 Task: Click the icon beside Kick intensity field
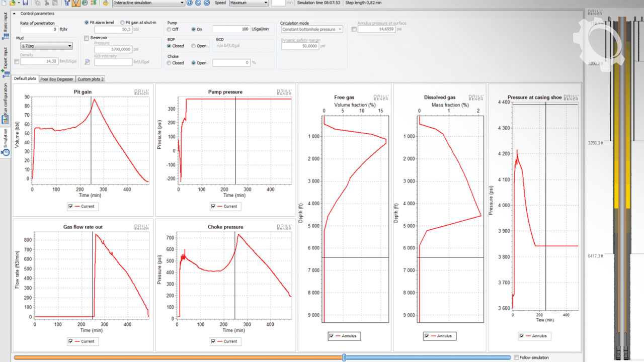click(x=87, y=62)
